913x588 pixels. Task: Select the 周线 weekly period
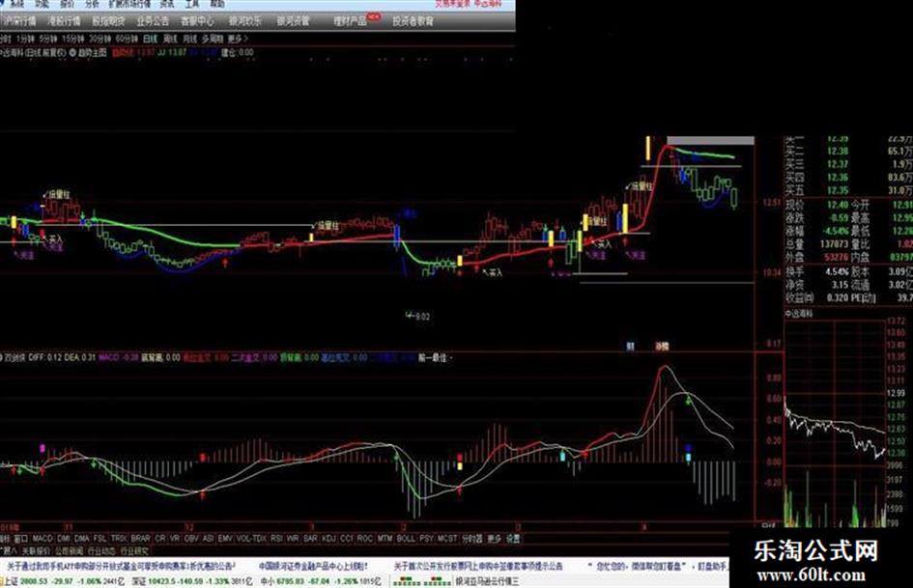[x=170, y=39]
